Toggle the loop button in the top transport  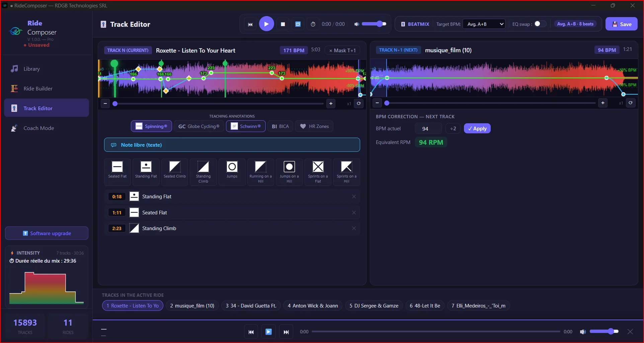[298, 24]
